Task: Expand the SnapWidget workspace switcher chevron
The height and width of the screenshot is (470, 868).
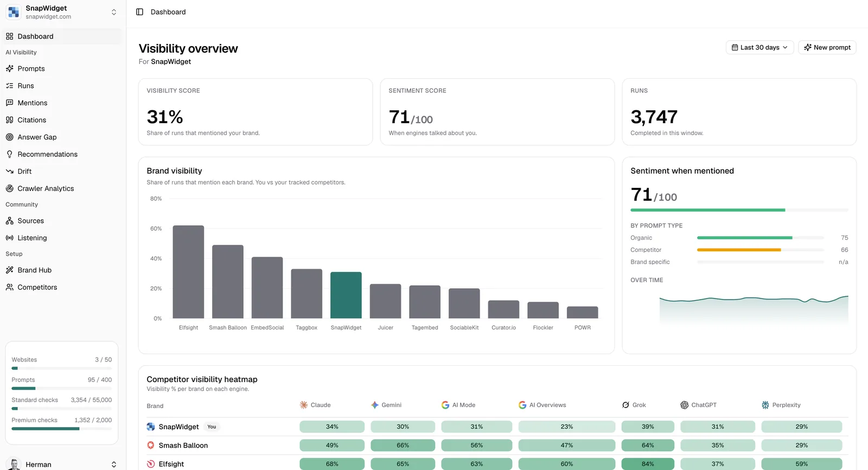Action: point(114,12)
